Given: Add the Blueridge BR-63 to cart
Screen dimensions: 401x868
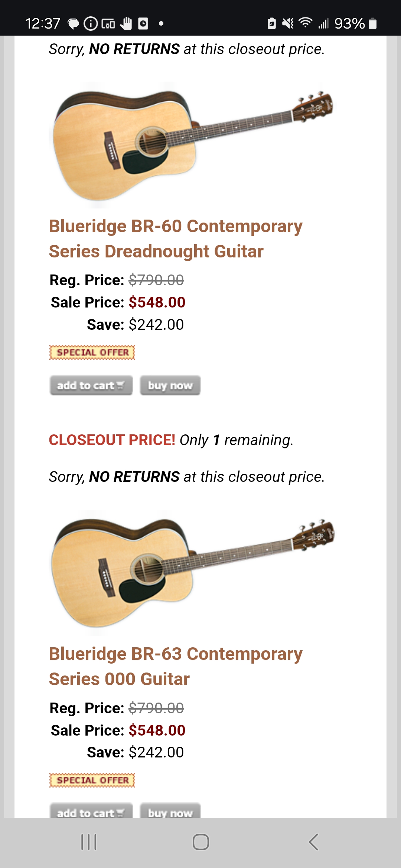Looking at the screenshot, I should 91,812.
